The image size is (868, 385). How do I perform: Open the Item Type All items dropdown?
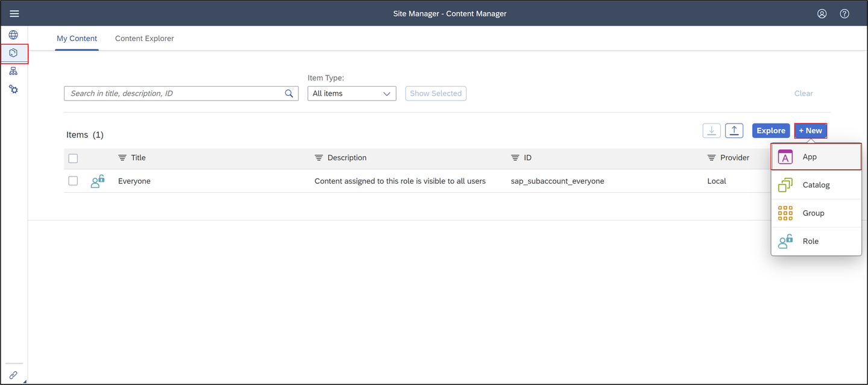tap(352, 93)
